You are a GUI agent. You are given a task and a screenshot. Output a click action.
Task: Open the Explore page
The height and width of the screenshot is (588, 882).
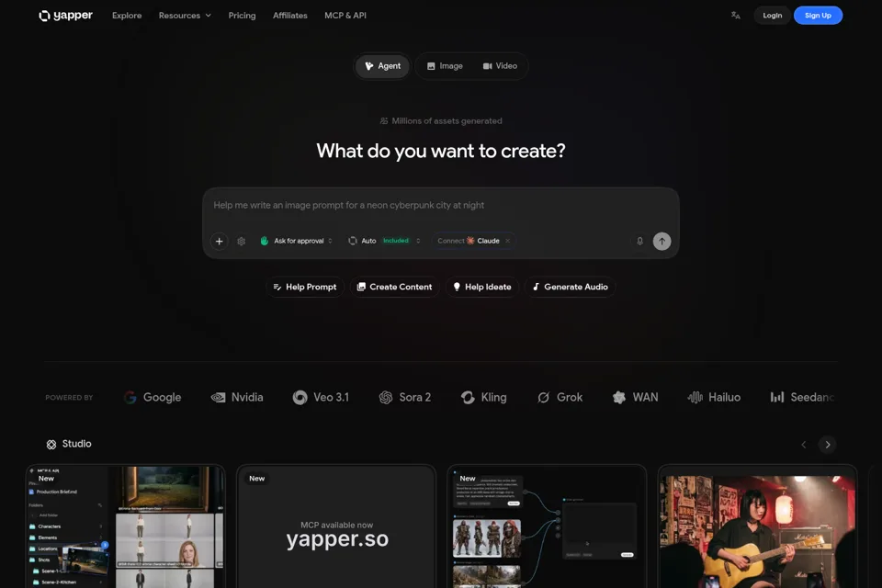point(127,16)
